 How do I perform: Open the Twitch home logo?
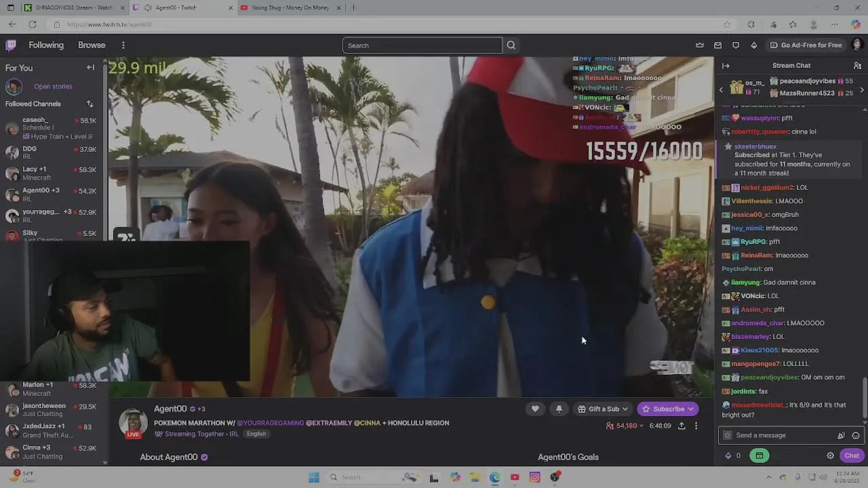[x=11, y=45]
